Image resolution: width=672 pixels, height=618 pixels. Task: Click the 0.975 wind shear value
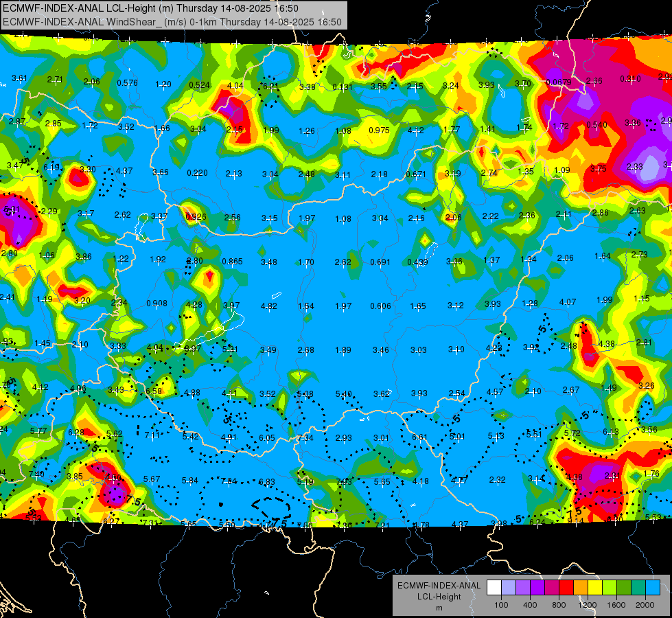point(380,130)
